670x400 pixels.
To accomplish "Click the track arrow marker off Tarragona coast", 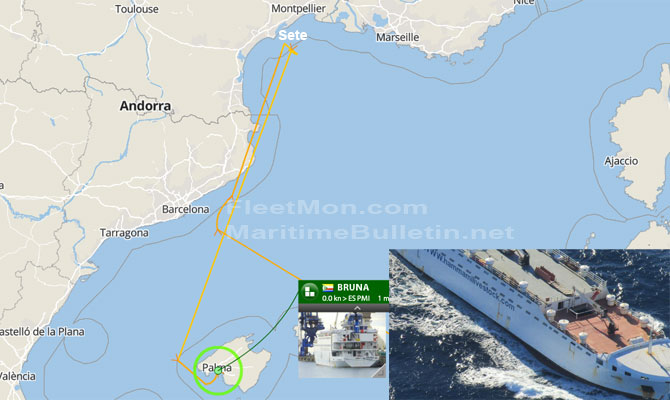I will coord(219,232).
